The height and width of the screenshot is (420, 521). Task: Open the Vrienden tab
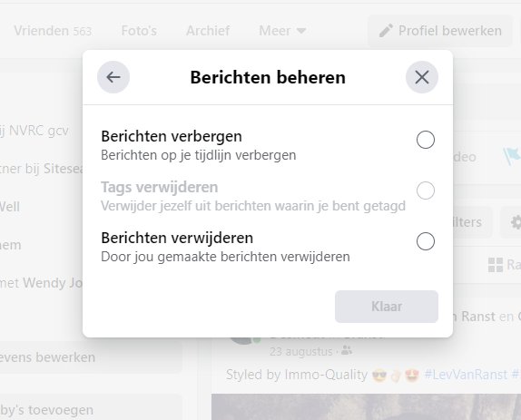point(53,31)
